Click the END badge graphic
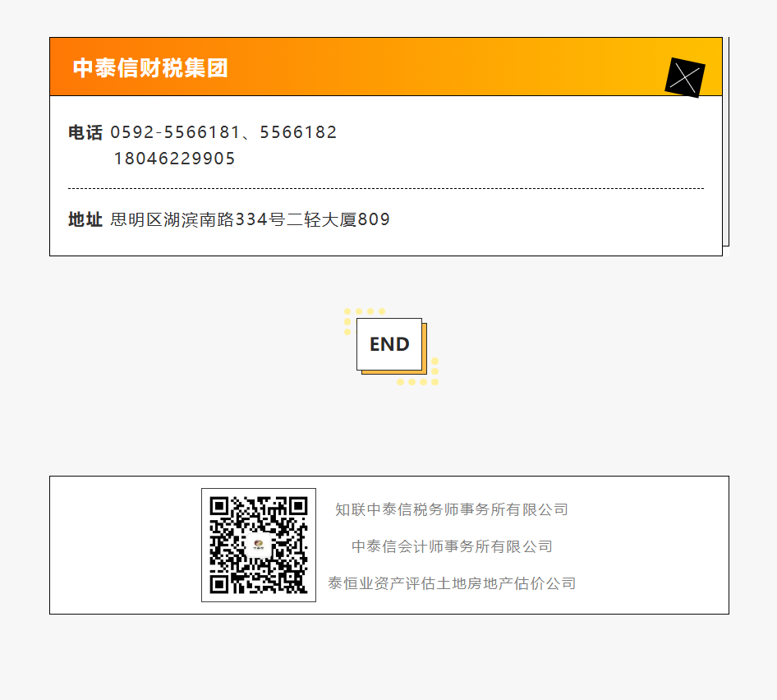This screenshot has height=700, width=777. [389, 344]
